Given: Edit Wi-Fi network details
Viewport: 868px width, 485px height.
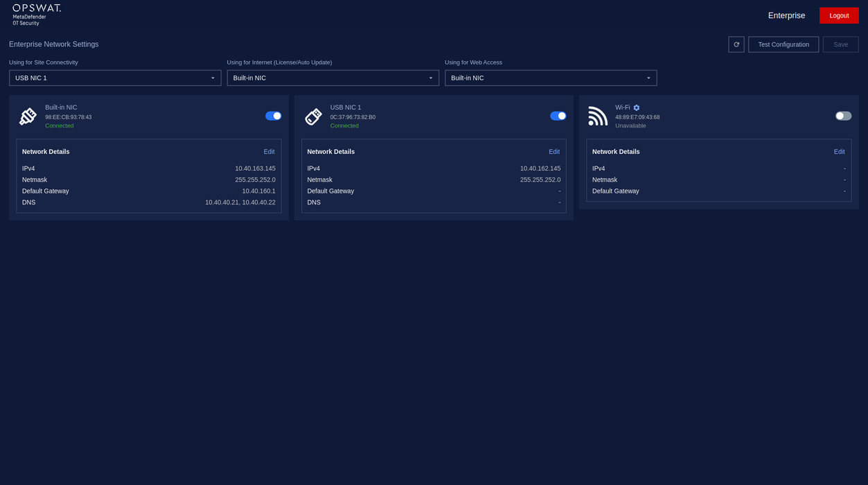Looking at the screenshot, I should pos(839,152).
